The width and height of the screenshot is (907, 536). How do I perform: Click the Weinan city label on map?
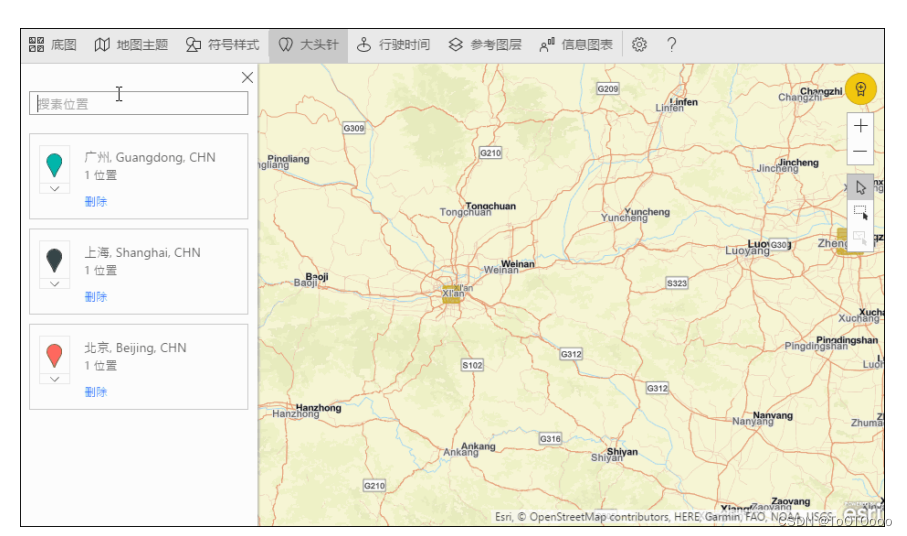[509, 267]
